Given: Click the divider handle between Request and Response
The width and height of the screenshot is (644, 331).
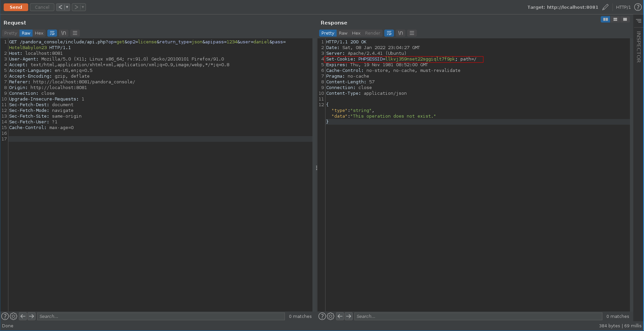Looking at the screenshot, I should 316,168.
